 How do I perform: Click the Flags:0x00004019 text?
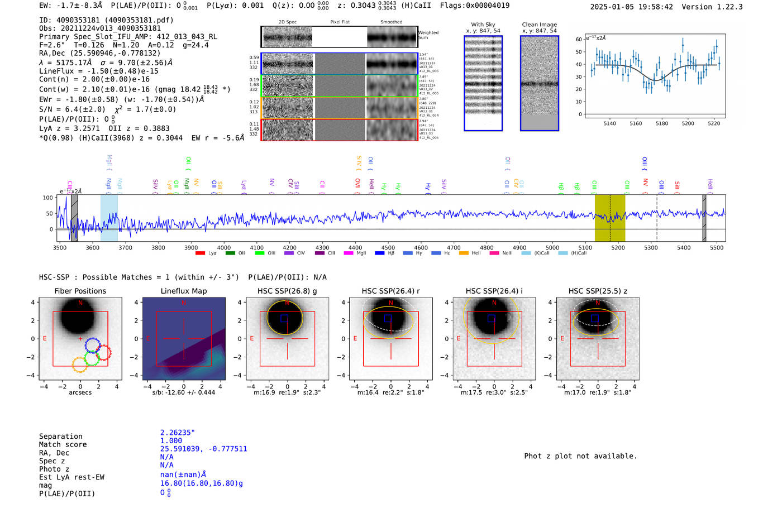pos(475,6)
